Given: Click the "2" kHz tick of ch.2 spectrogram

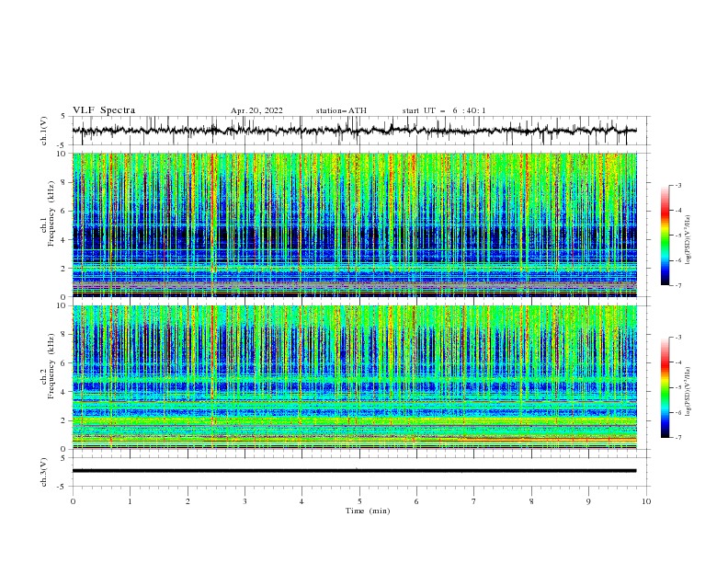Looking at the screenshot, I should pos(65,420).
